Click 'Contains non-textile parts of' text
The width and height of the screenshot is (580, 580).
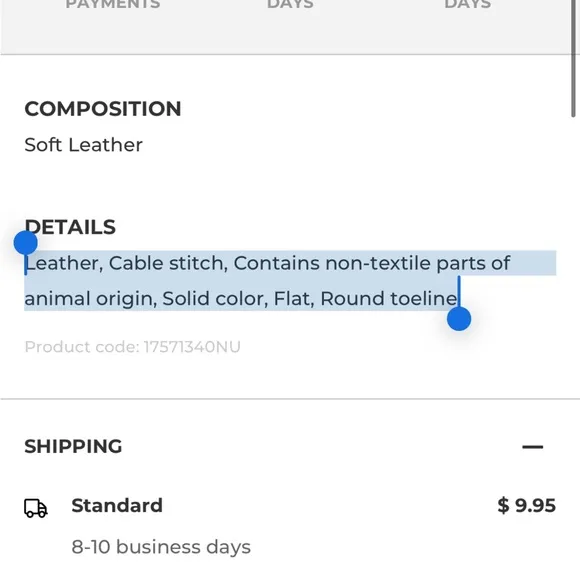coord(372,263)
